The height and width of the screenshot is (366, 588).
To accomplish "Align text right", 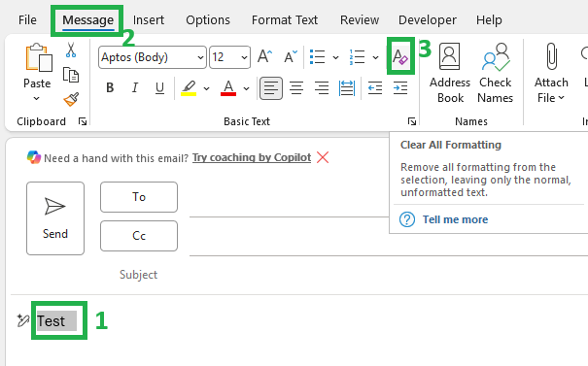I will pyautogui.click(x=322, y=88).
